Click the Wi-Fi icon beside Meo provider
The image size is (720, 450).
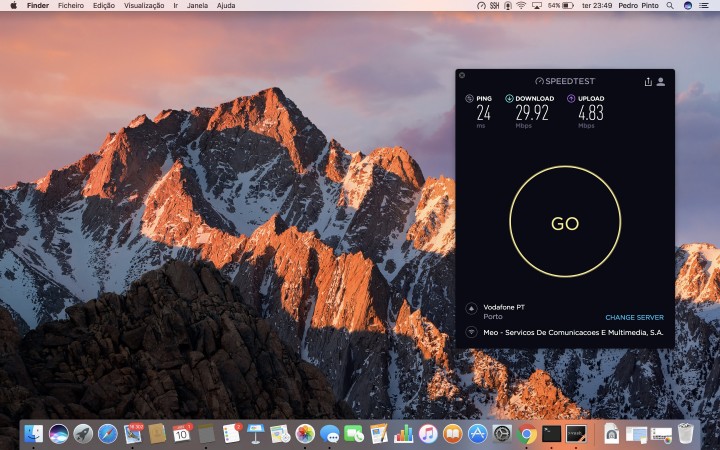(x=471, y=332)
